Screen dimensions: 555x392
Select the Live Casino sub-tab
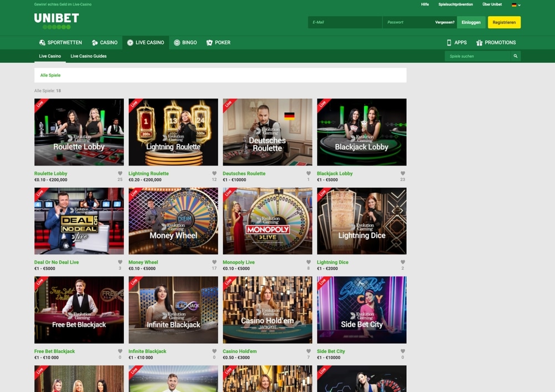50,56
